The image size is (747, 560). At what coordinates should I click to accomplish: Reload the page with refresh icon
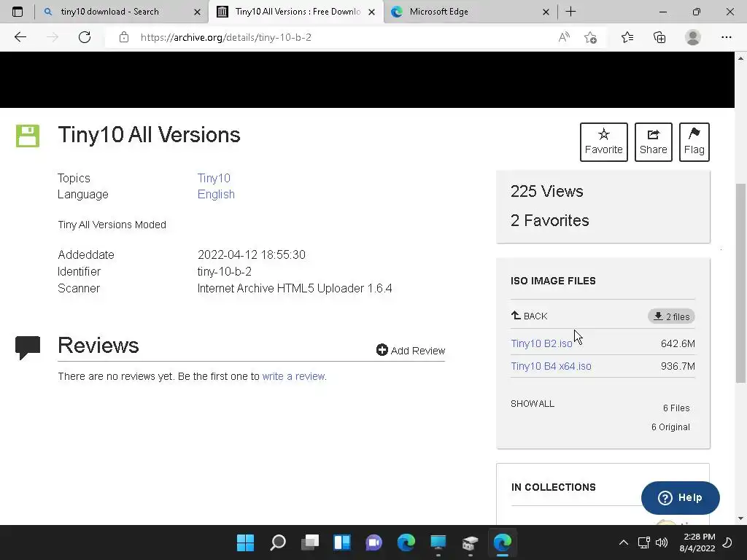(x=85, y=37)
